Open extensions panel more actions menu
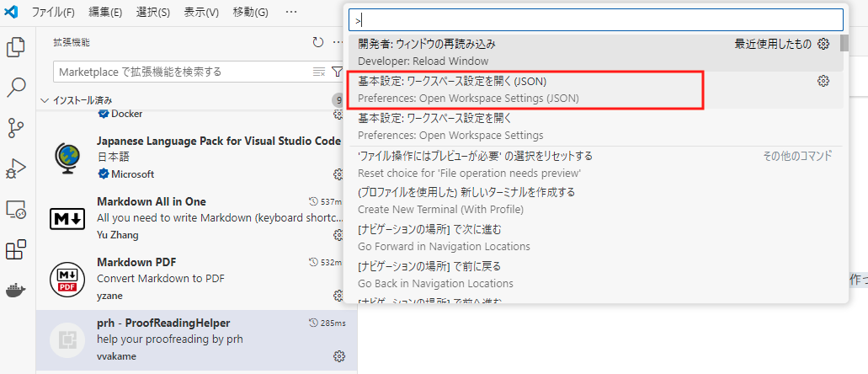868x374 pixels. click(x=338, y=42)
